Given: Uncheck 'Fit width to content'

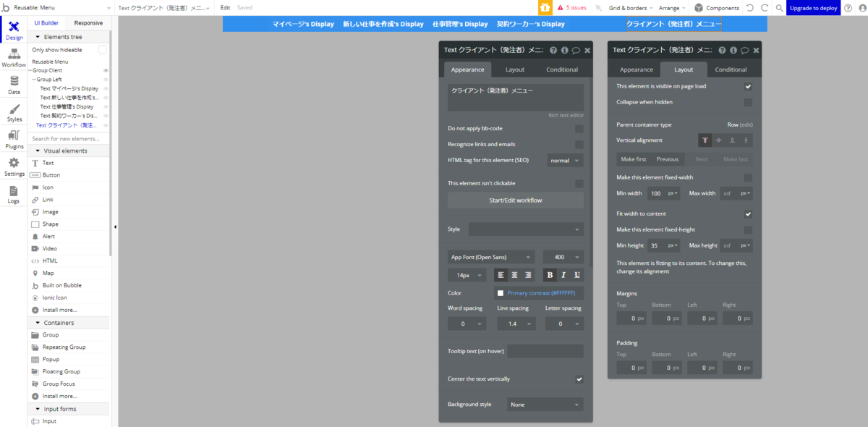Looking at the screenshot, I should 748,214.
